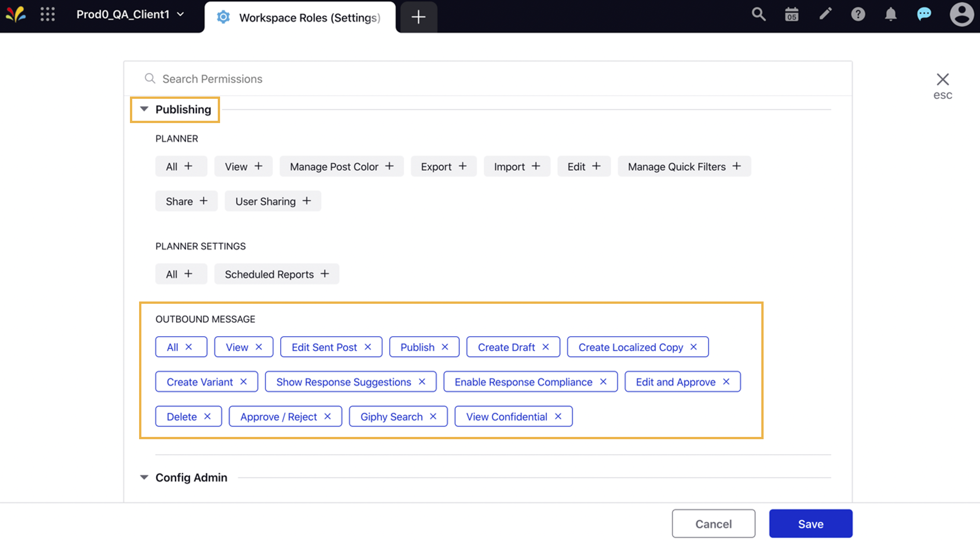
Task: Click the Save button to apply changes
Action: 810,523
